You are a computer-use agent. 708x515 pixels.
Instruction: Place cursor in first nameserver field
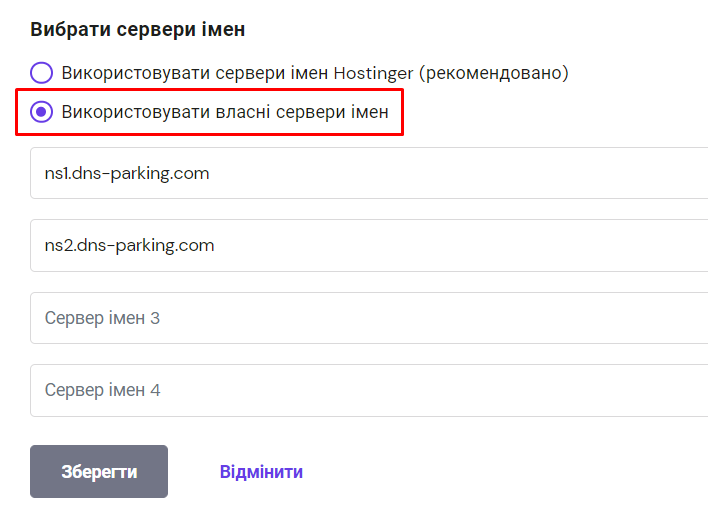pyautogui.click(x=368, y=173)
